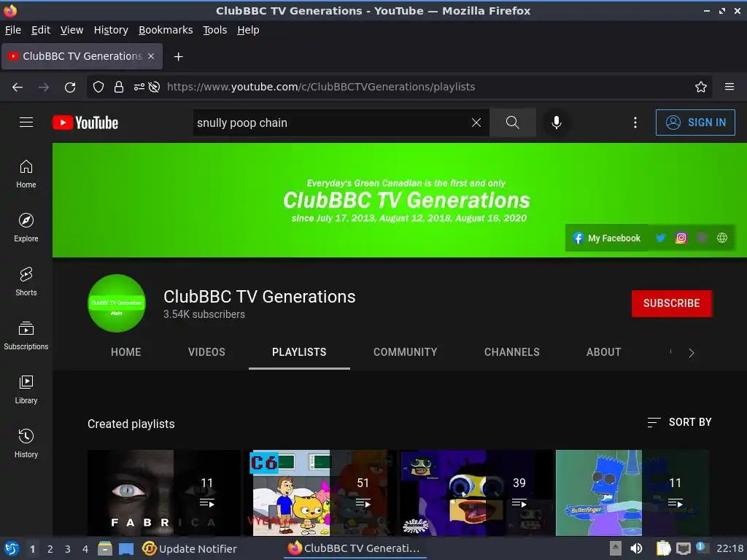Click the search magnifier button
This screenshot has width=747, height=560.
coord(513,122)
